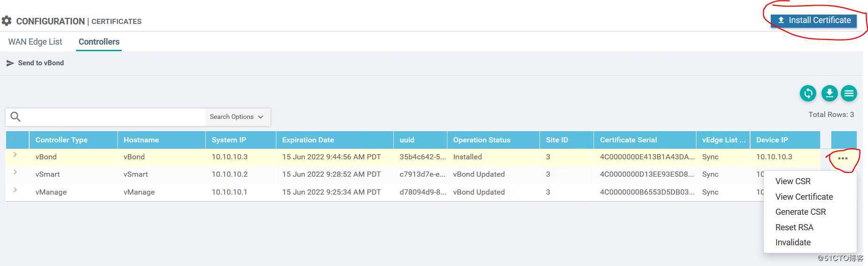
Task: Sort by uuid column header
Action: (420, 140)
